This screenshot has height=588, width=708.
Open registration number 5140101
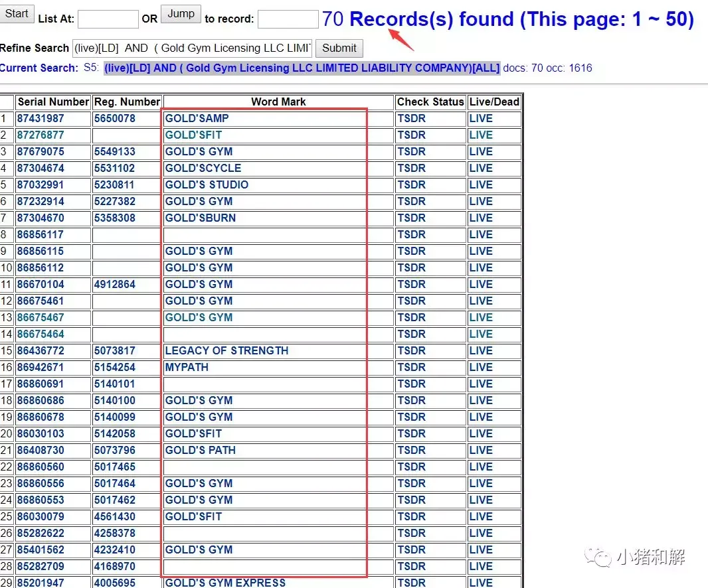(x=115, y=384)
